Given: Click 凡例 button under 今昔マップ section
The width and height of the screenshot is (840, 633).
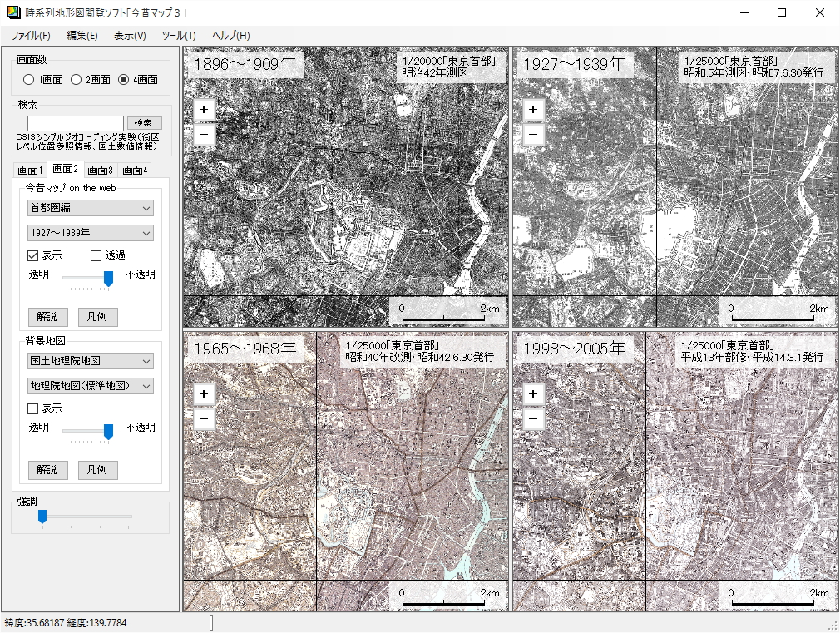Looking at the screenshot, I should [x=97, y=317].
